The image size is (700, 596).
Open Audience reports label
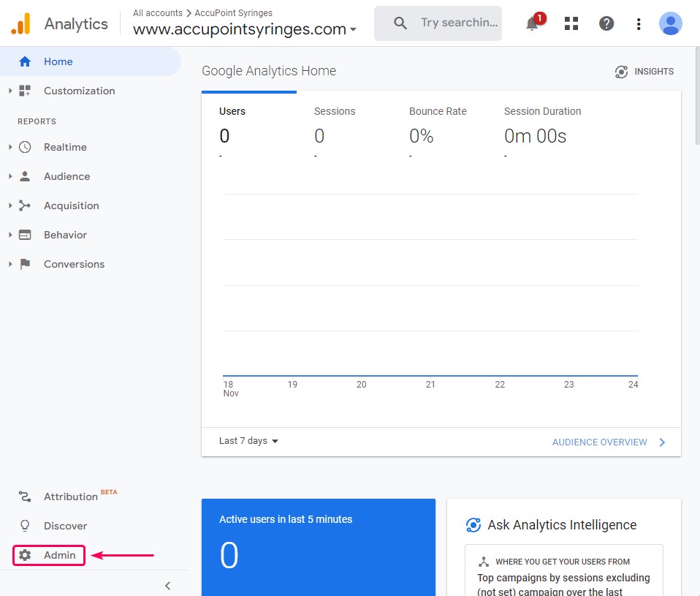(67, 176)
